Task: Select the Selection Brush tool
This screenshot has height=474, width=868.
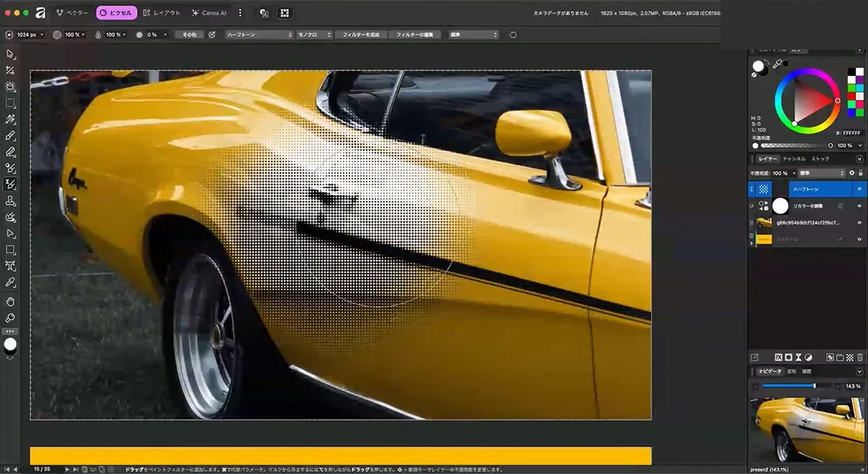Action: coord(10,119)
